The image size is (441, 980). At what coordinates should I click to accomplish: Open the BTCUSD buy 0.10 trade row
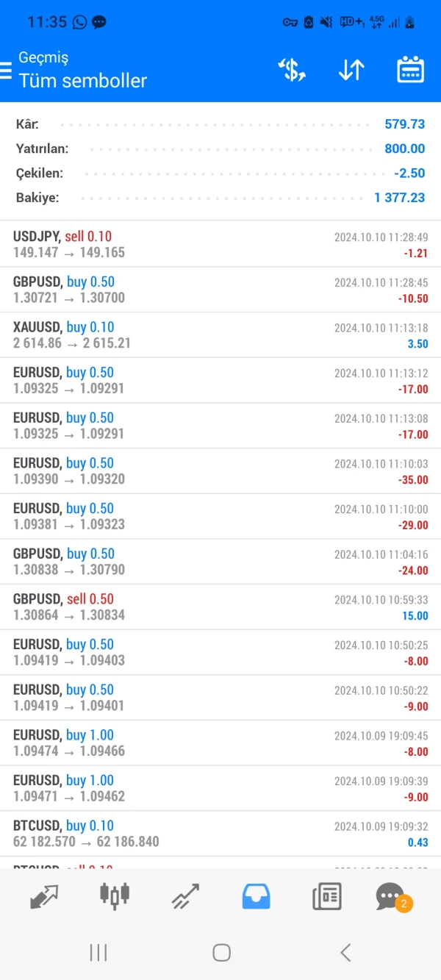click(220, 833)
